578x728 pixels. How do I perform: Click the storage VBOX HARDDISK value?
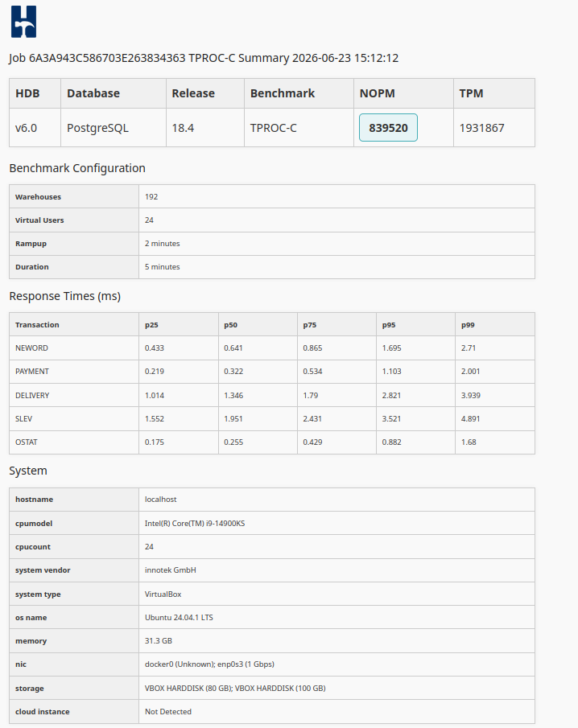[235, 689]
